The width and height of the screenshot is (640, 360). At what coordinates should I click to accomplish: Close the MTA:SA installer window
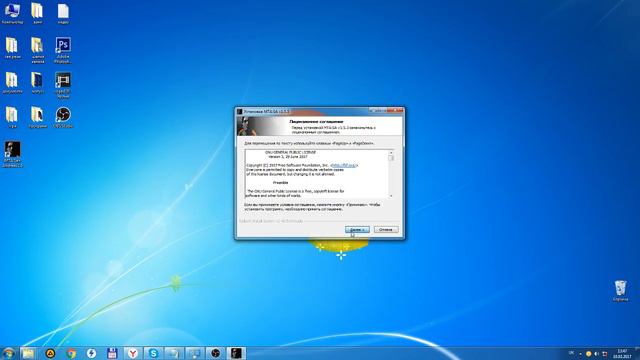pos(395,111)
